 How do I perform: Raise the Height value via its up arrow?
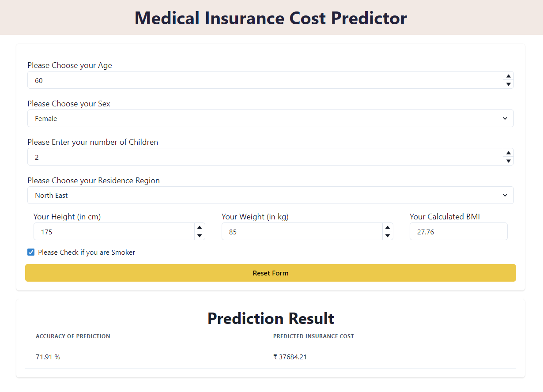(200, 228)
